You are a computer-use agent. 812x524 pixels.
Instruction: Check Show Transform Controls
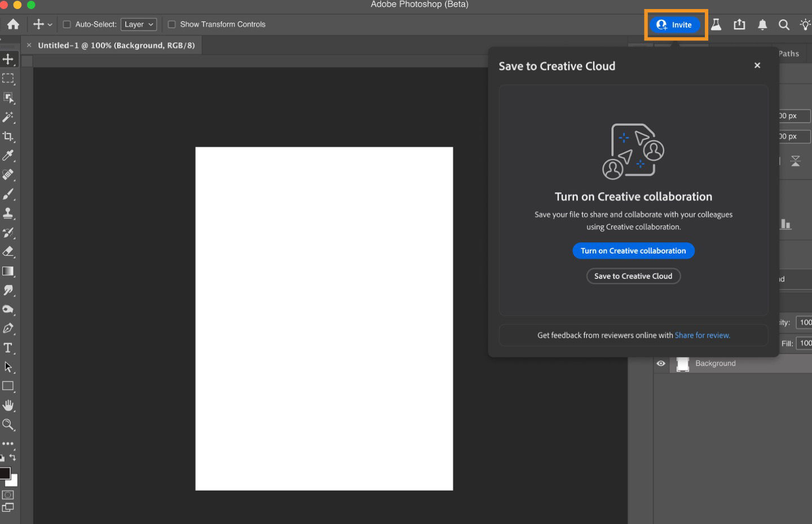[x=172, y=24]
